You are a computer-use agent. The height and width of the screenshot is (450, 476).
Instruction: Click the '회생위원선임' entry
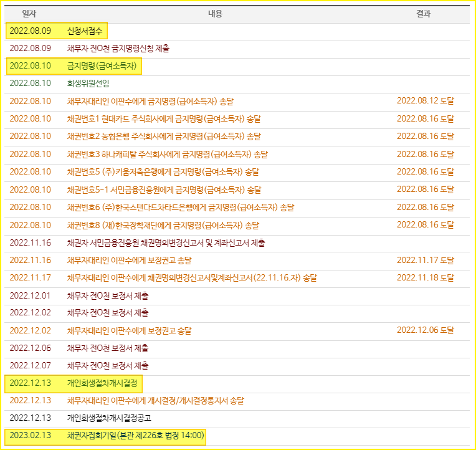pyautogui.click(x=88, y=83)
